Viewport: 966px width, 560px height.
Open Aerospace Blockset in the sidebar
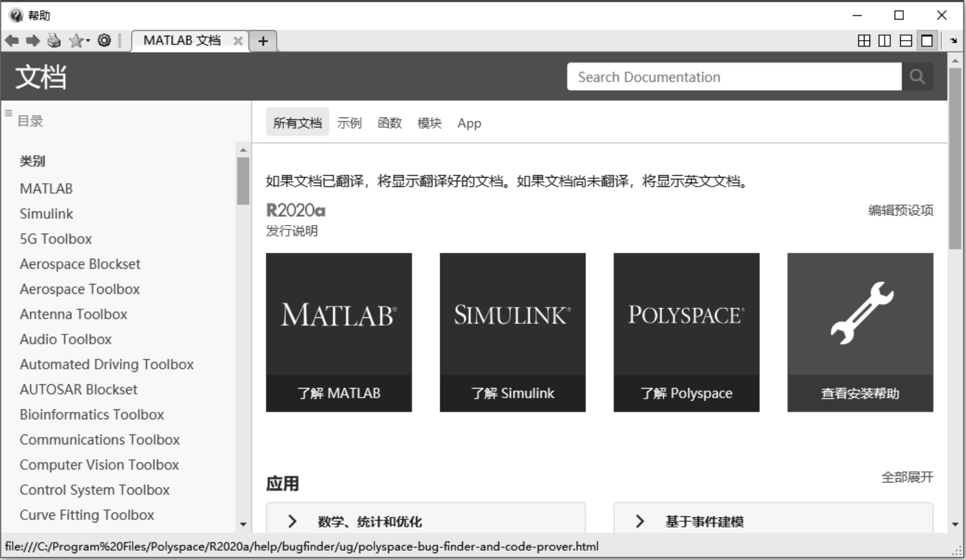click(x=80, y=264)
